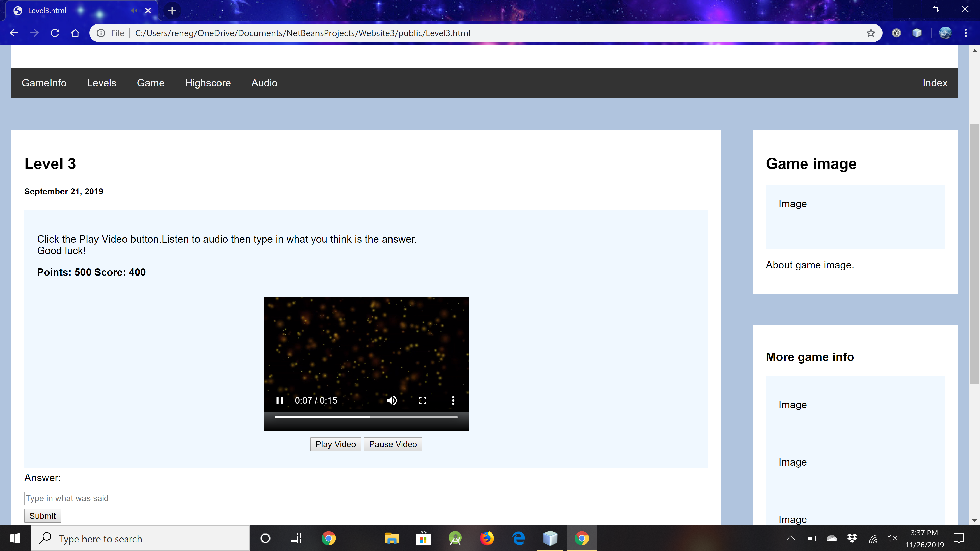
Task: Click the browser home icon
Action: (x=75, y=33)
